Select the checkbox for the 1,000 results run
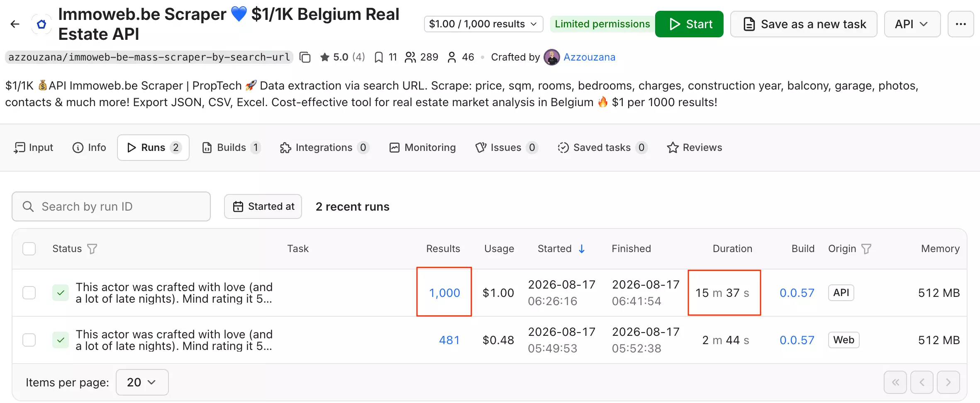This screenshot has height=403, width=980. [x=29, y=293]
